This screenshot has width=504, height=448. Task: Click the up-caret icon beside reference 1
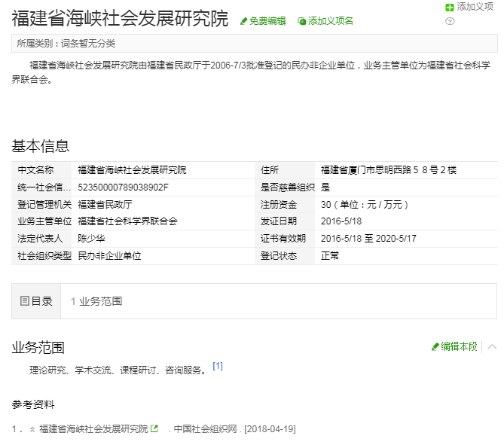32,429
